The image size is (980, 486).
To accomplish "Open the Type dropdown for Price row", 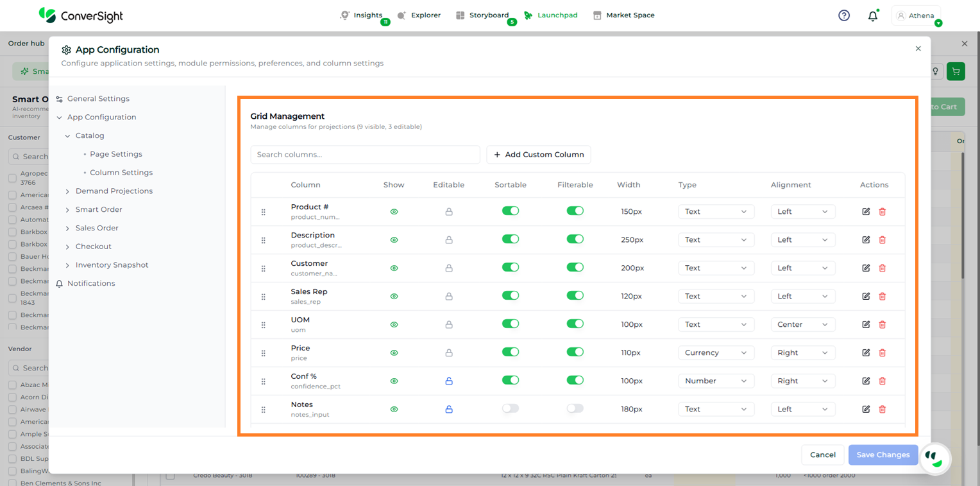I will click(716, 353).
